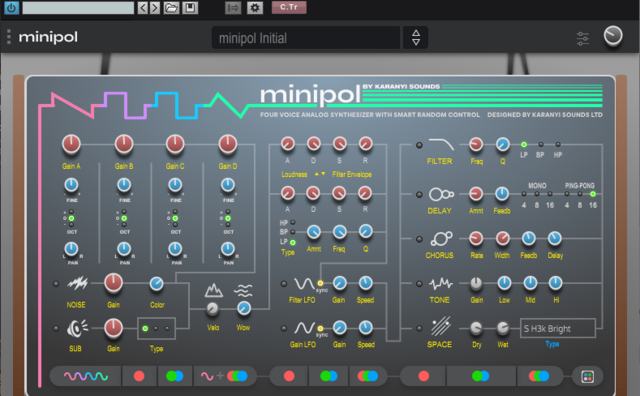Image resolution: width=640 pixels, height=396 pixels.
Task: Click the CHORUS icon
Action: [x=442, y=239]
